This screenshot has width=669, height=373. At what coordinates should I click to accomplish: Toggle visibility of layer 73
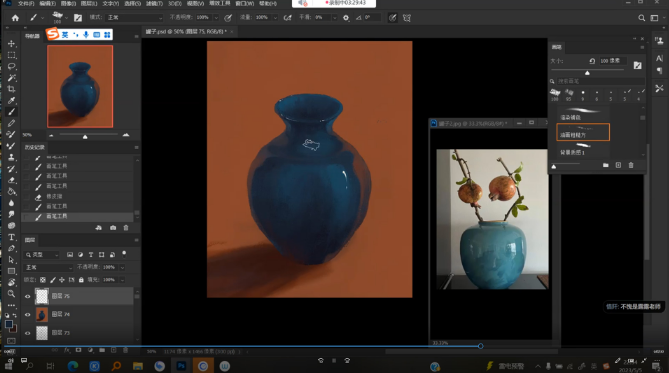point(28,333)
